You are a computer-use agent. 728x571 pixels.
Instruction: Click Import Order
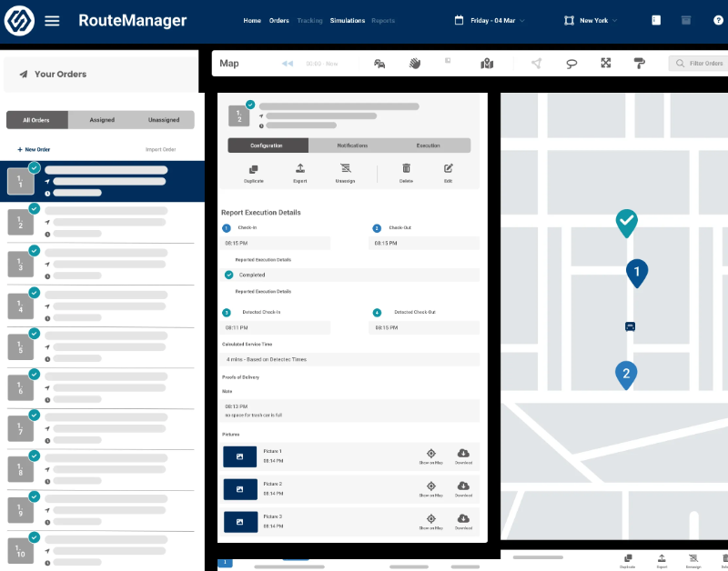160,149
